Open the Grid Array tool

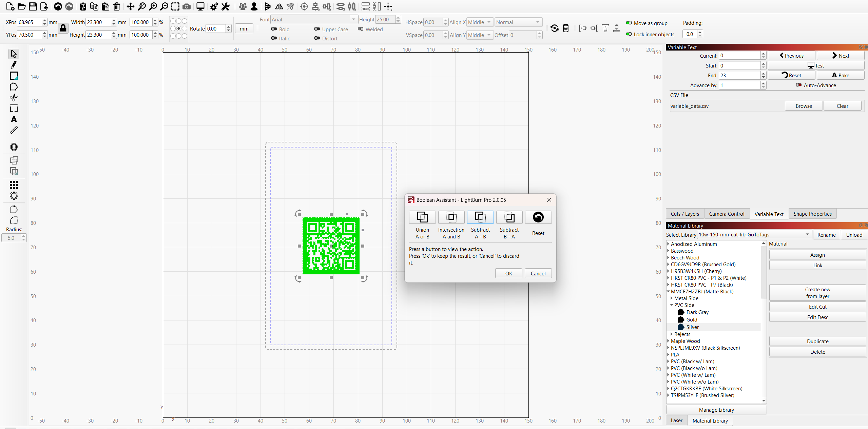click(x=14, y=185)
